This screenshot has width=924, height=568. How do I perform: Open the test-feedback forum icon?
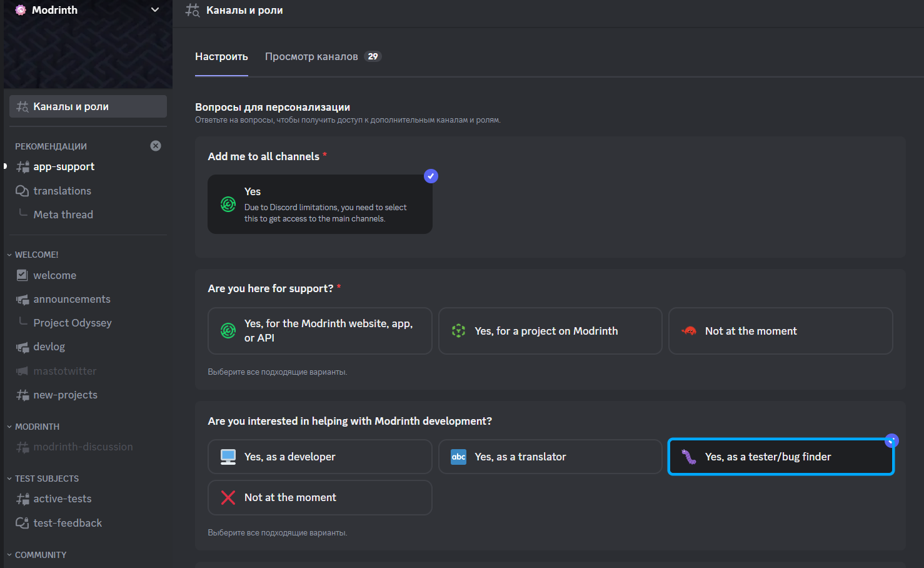23,523
